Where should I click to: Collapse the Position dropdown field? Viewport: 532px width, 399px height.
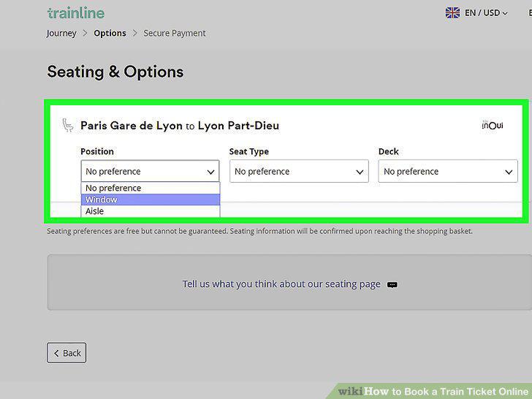tap(150, 171)
